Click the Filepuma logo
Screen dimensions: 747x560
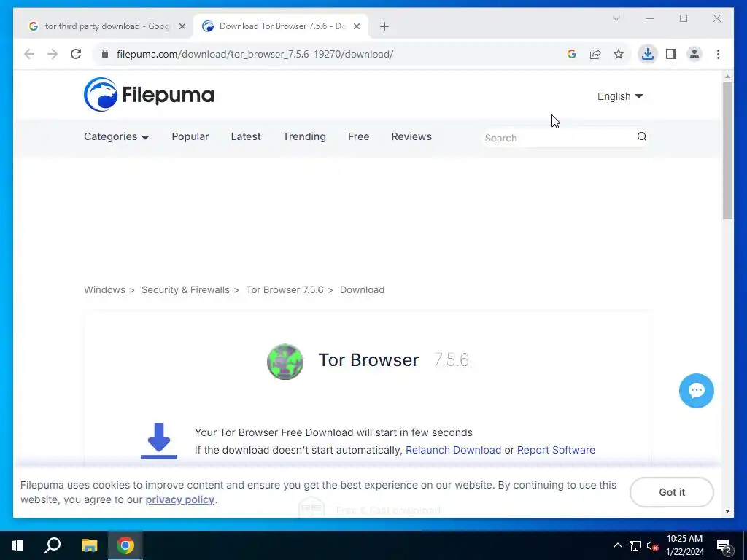(x=149, y=94)
